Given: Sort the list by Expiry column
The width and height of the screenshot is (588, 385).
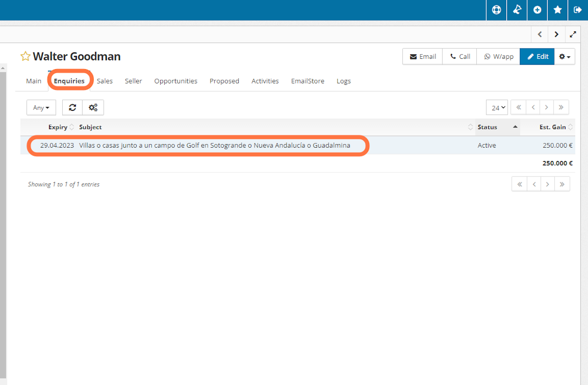Looking at the screenshot, I should (57, 127).
